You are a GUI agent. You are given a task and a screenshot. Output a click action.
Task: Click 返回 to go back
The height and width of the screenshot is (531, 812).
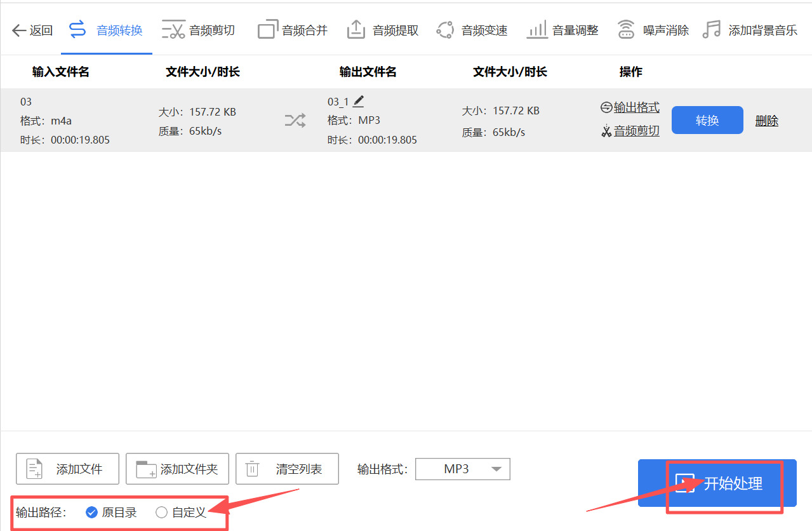(32, 29)
